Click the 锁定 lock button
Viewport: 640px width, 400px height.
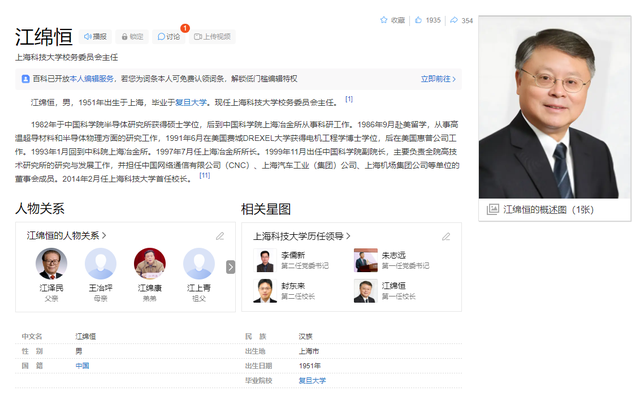[x=132, y=37]
